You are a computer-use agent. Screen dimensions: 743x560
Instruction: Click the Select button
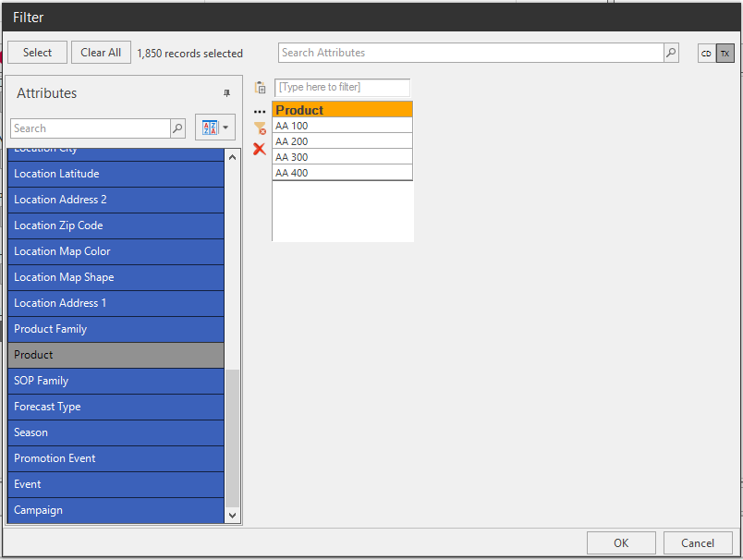tap(38, 53)
